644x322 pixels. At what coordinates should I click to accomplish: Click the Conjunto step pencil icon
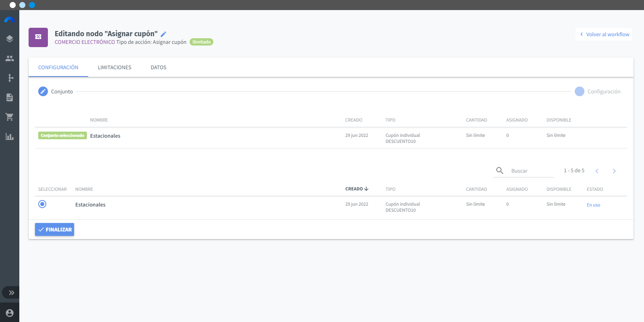[43, 91]
